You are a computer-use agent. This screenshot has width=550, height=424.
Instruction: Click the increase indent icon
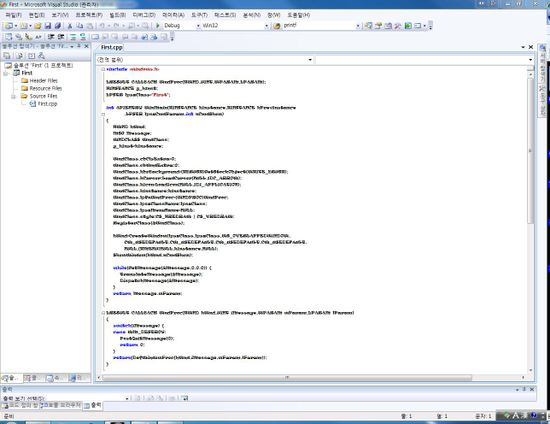(61, 37)
